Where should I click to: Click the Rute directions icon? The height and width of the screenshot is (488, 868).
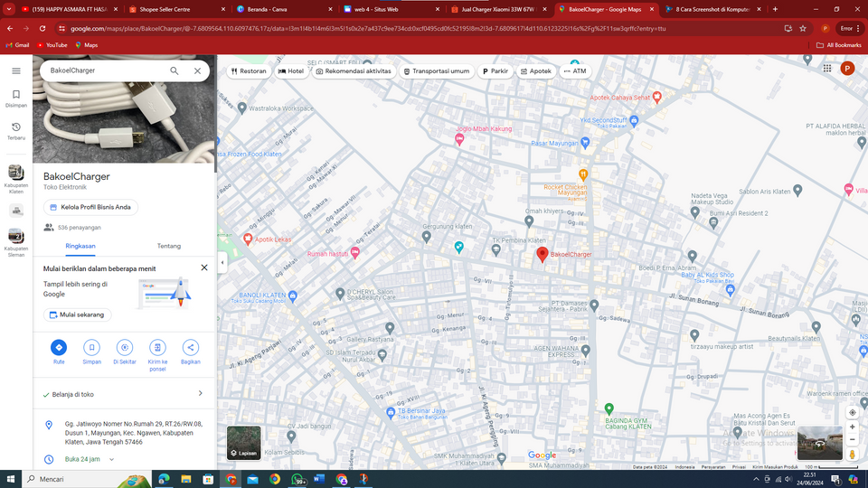coord(59,347)
